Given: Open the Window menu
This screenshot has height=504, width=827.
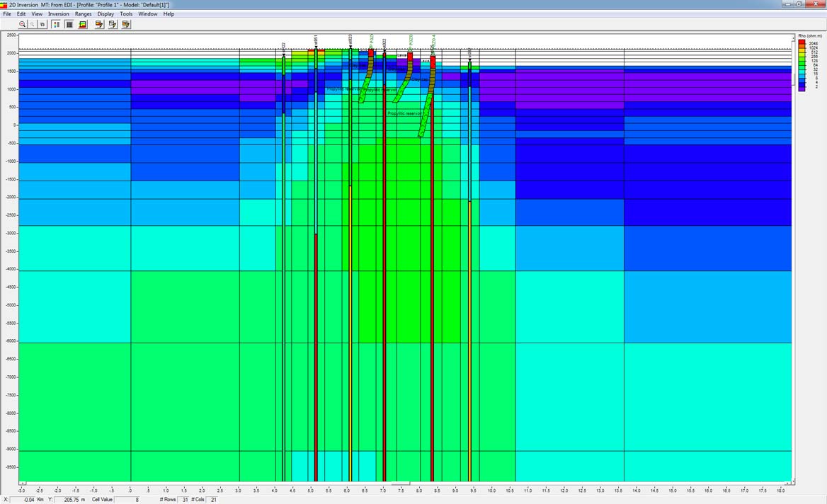Looking at the screenshot, I should [147, 13].
